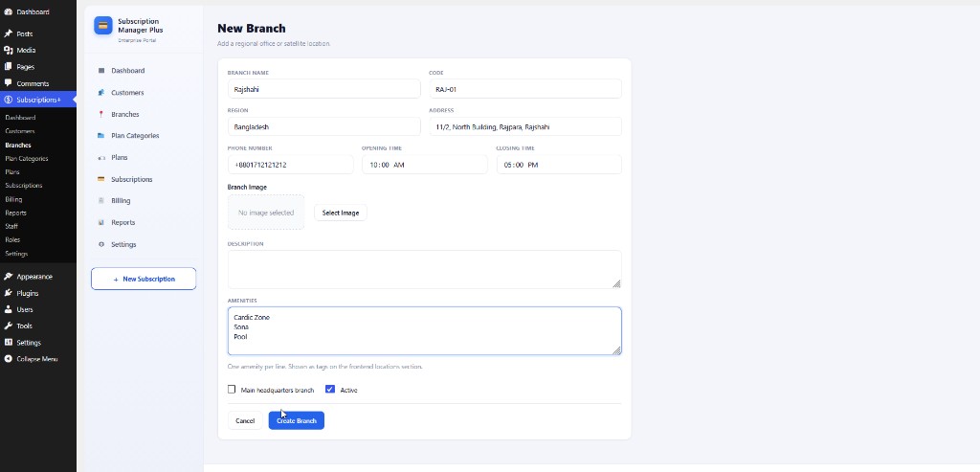The height and width of the screenshot is (472, 980).
Task: Click the Comments bubble icon
Action: [x=8, y=83]
